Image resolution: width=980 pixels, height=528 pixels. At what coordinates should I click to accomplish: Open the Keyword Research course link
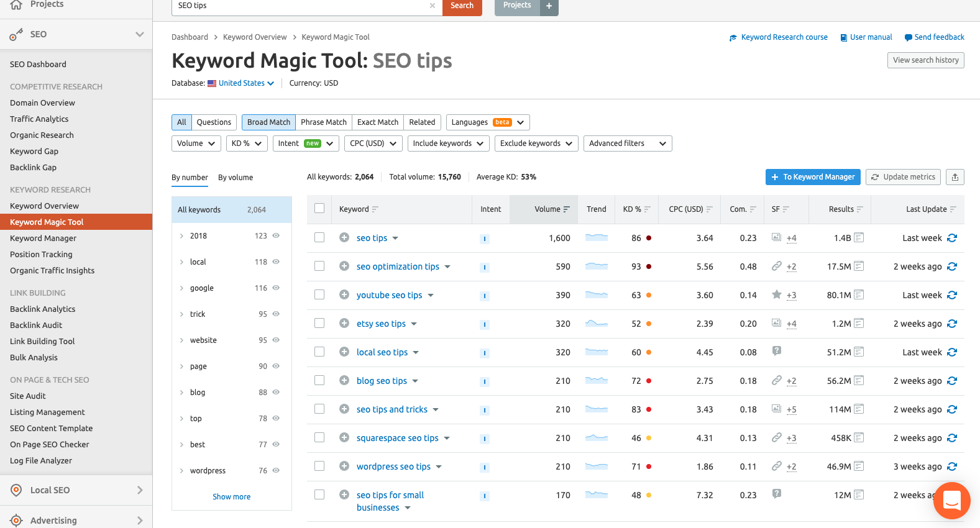(779, 37)
